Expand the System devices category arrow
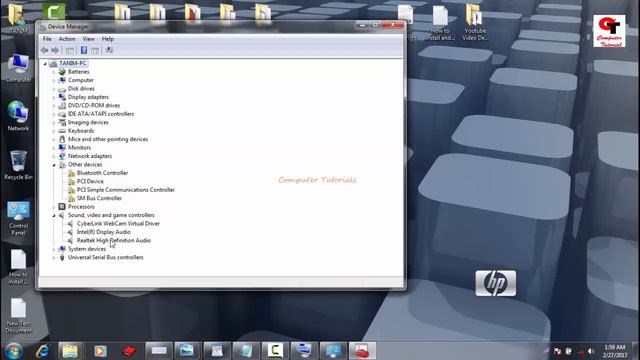 pos(54,249)
